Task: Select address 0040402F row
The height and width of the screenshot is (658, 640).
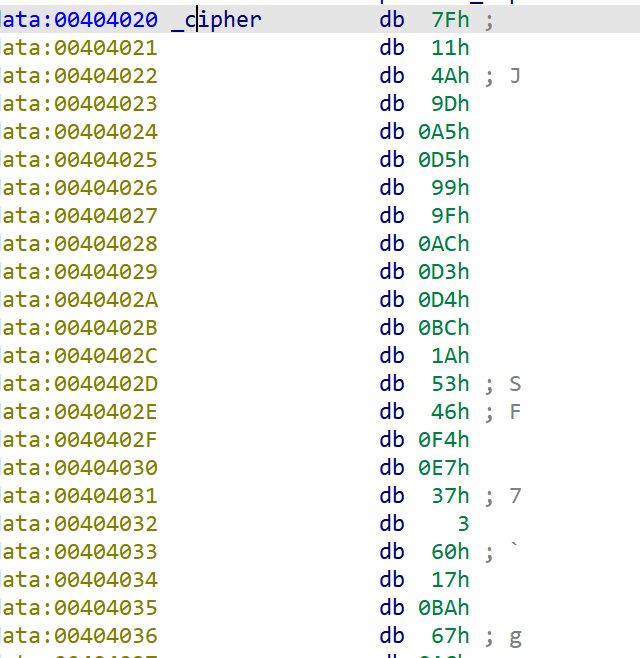Action: (80, 440)
